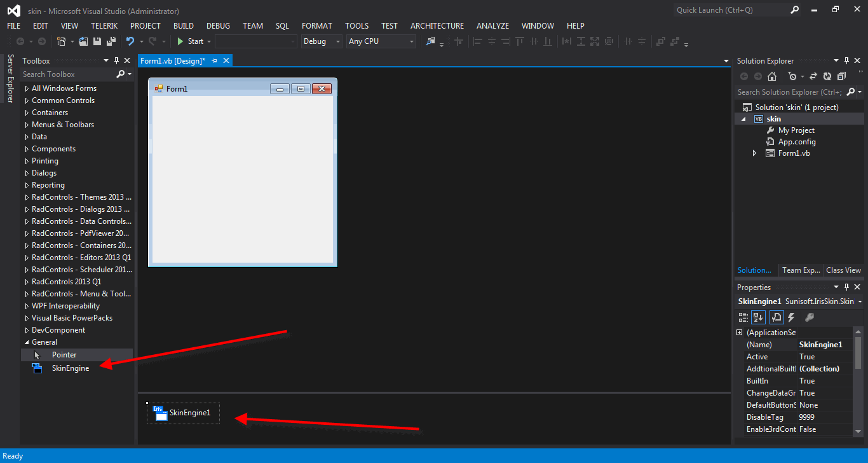Viewport: 868px width, 463px height.
Task: Click the Active property value True
Action: tap(825, 357)
